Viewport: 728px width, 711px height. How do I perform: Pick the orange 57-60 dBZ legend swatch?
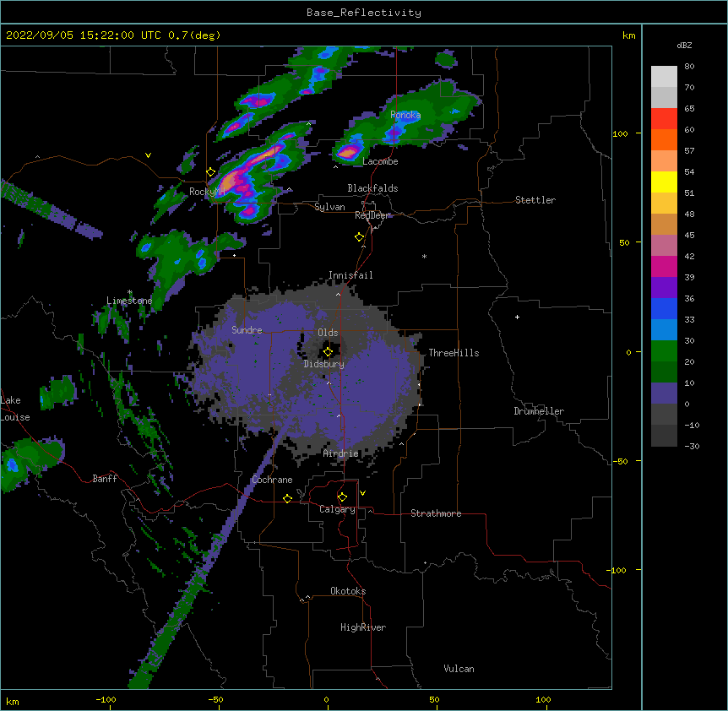click(664, 139)
